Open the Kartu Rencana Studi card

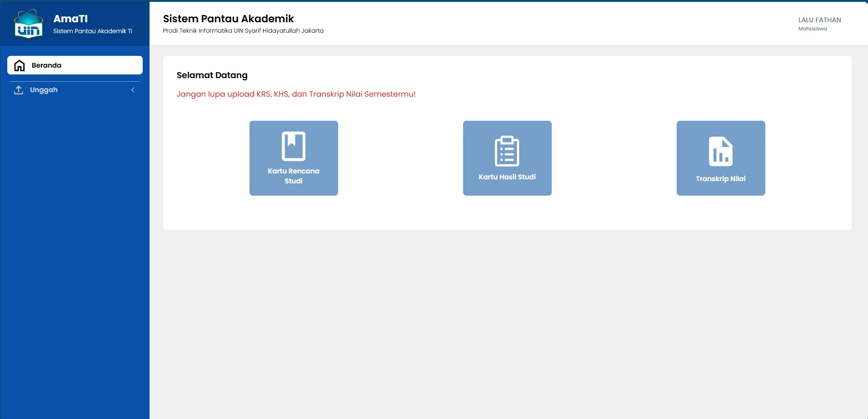294,158
